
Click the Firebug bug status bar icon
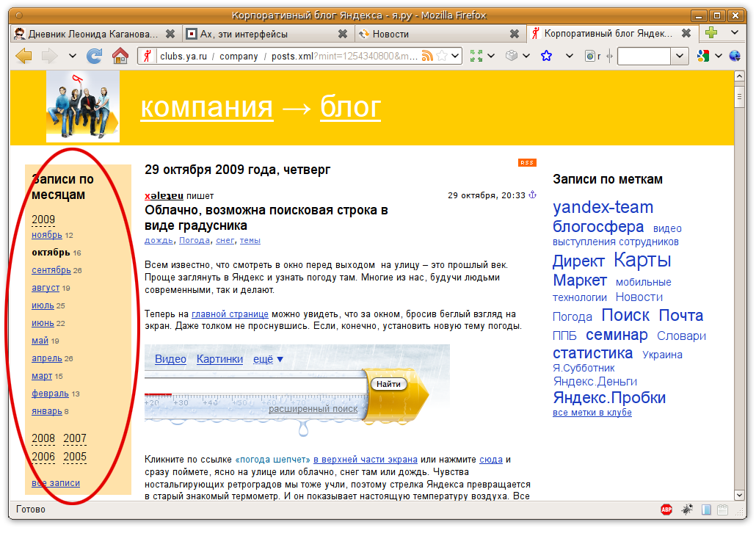(x=686, y=510)
